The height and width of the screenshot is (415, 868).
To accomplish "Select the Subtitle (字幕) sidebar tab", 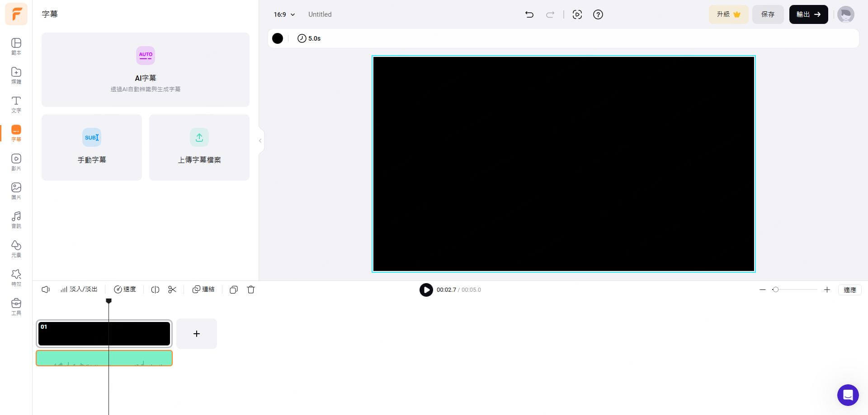I will tap(16, 133).
